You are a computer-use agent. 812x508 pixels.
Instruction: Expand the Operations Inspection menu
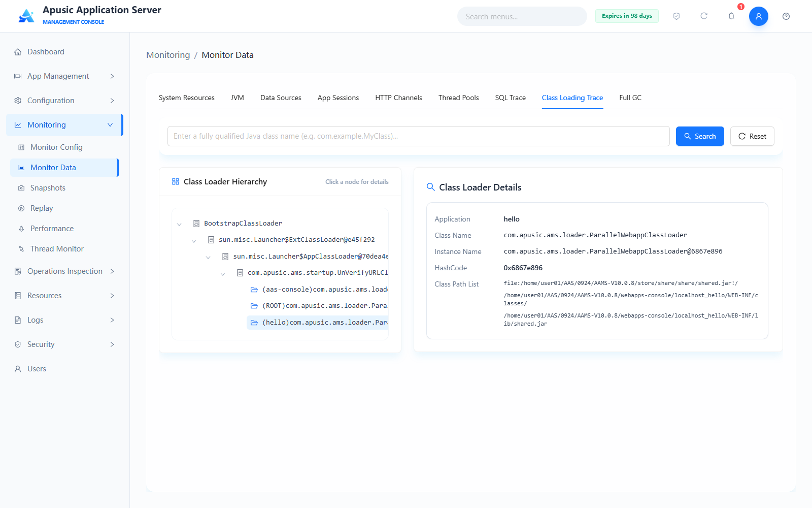64,271
